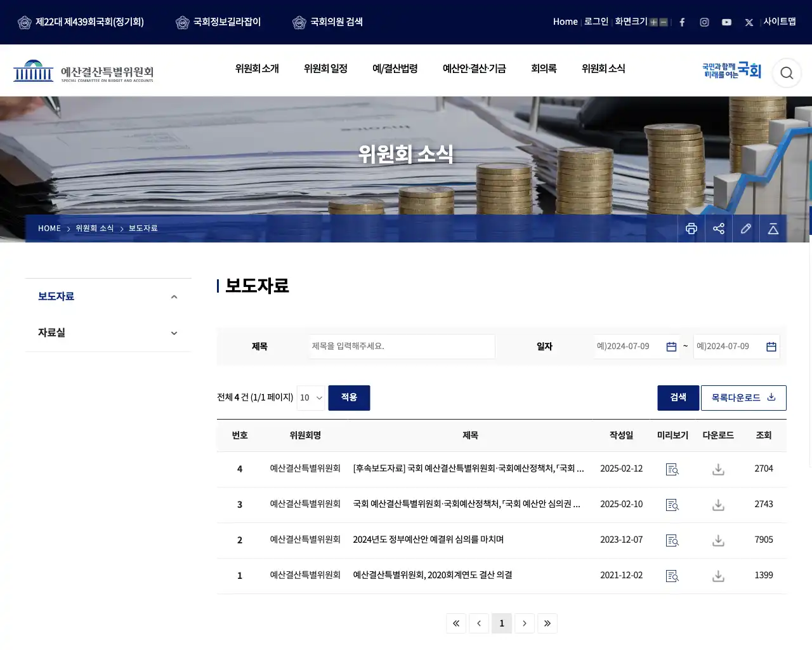Click the 목록다운로드 button
This screenshot has width=812, height=650.
tap(743, 398)
